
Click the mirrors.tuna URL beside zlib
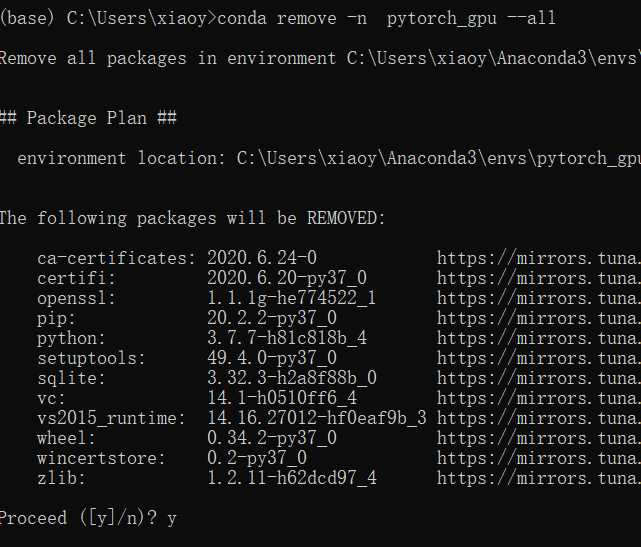click(x=539, y=478)
